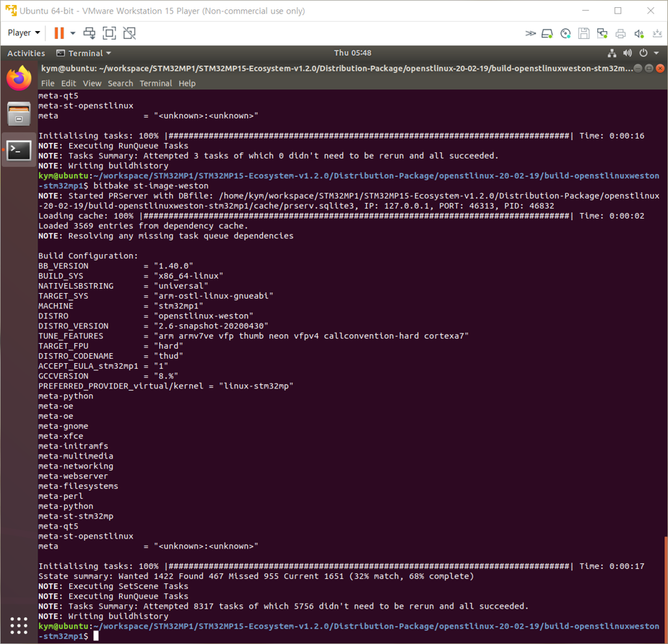Click the CD/DVD drive device icon

tap(565, 33)
